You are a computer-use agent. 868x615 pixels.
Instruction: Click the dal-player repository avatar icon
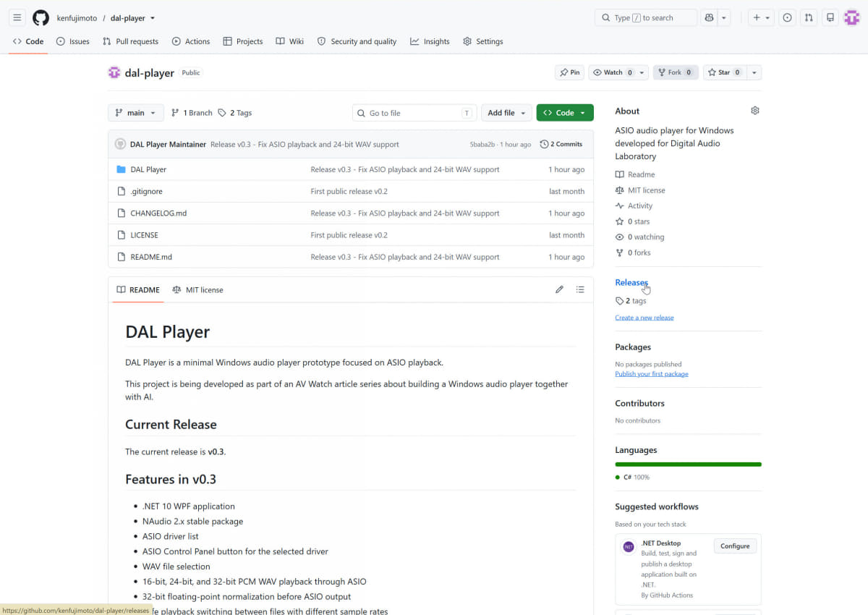coord(114,72)
